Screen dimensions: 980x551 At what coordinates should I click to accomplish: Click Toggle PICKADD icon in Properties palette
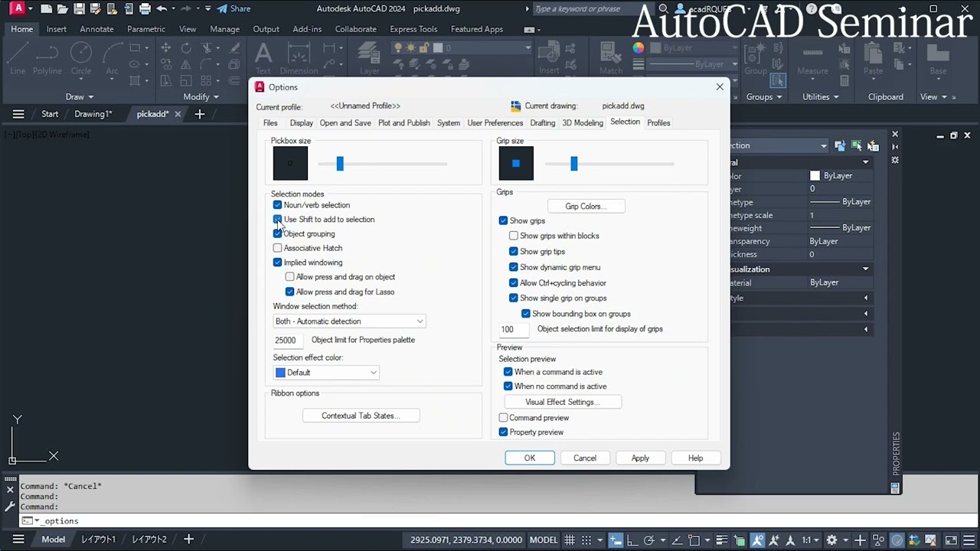coord(840,145)
